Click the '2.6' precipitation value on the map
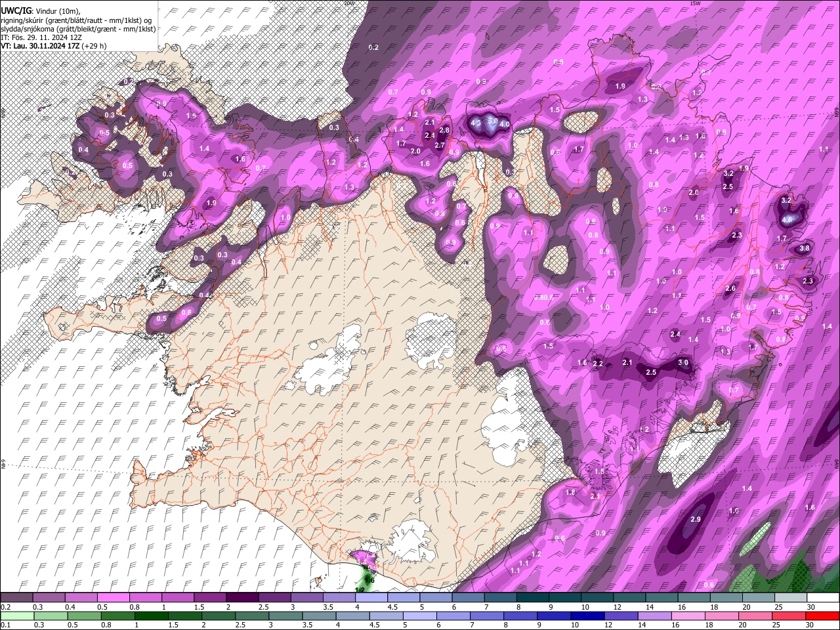Image resolution: width=840 pixels, height=630 pixels. 730,289
